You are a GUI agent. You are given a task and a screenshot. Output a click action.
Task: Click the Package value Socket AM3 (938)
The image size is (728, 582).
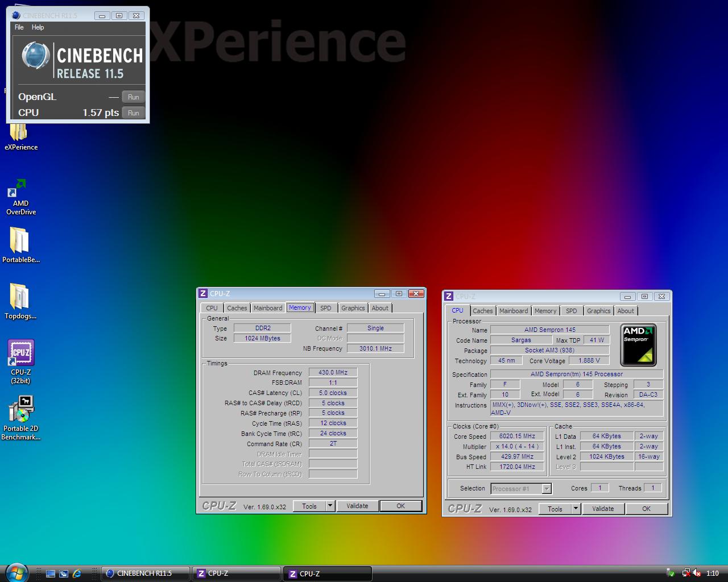click(x=549, y=350)
